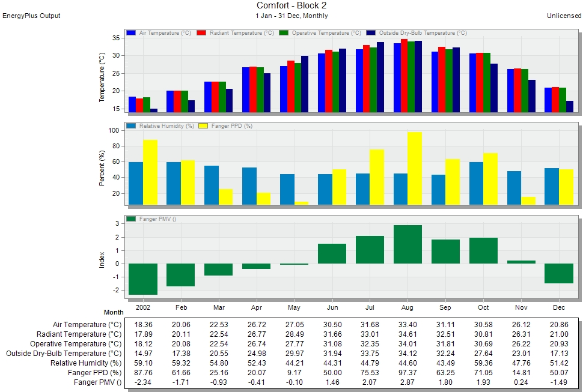
Task: Click the '2002' axis label
Action: (143, 307)
